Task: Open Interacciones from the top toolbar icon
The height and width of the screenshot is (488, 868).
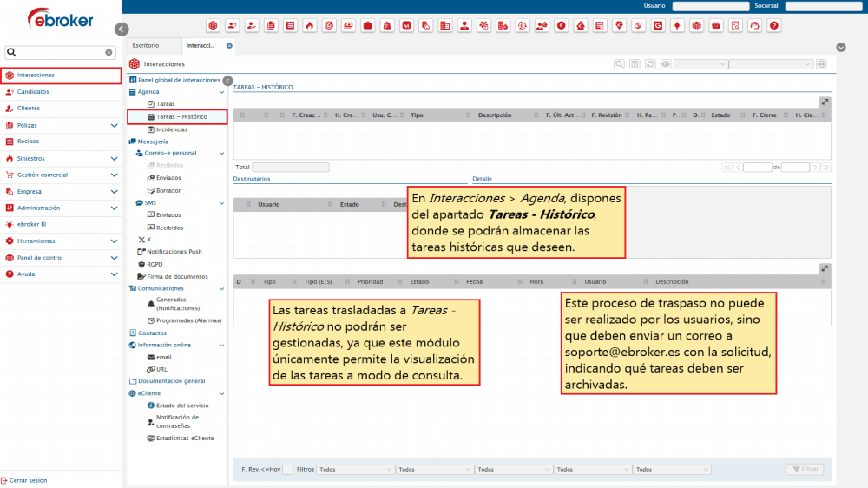Action: click(x=214, y=25)
